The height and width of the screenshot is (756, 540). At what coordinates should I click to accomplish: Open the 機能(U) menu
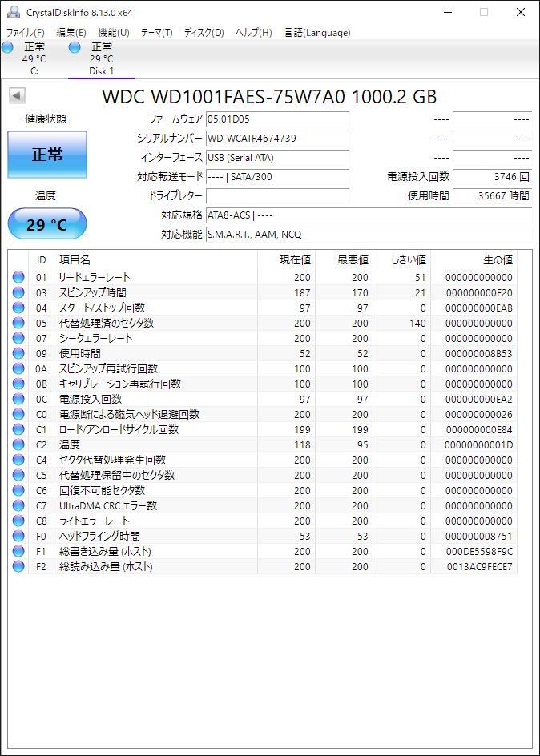tap(114, 33)
